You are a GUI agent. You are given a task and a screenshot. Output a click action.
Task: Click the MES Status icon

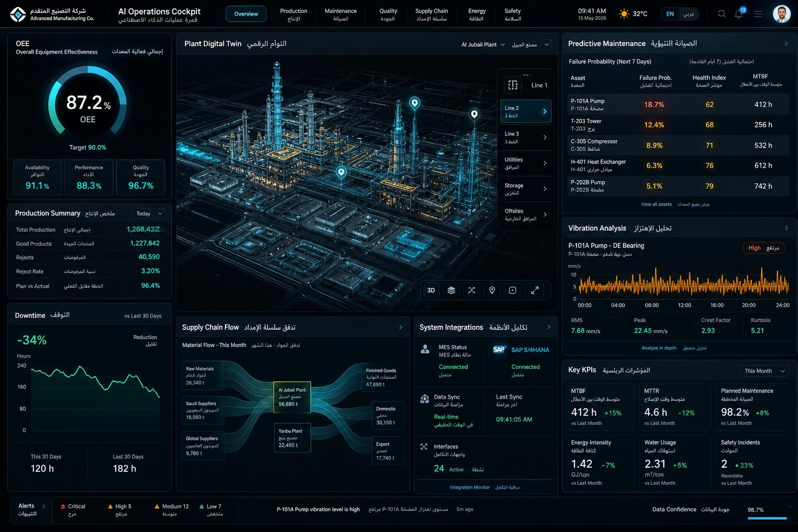pos(425,349)
